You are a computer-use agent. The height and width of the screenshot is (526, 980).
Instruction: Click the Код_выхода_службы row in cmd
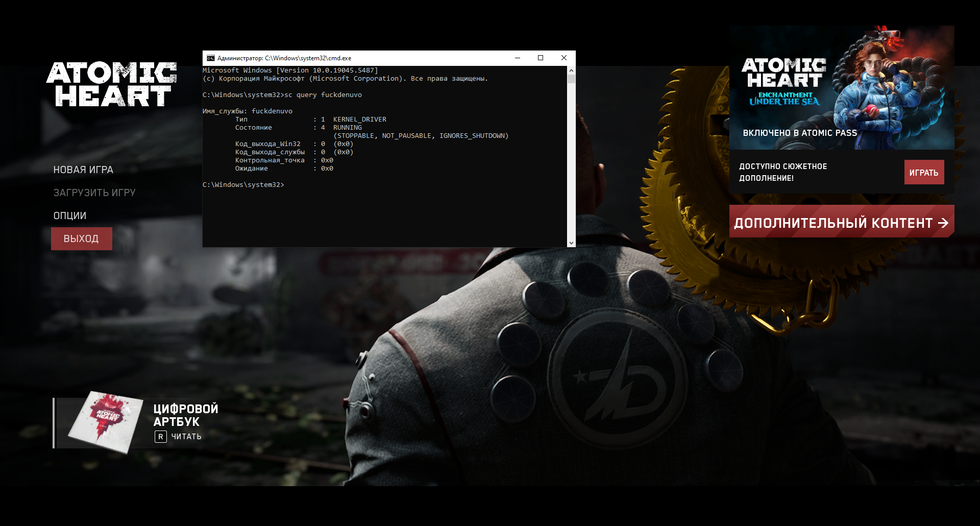pyautogui.click(x=295, y=152)
